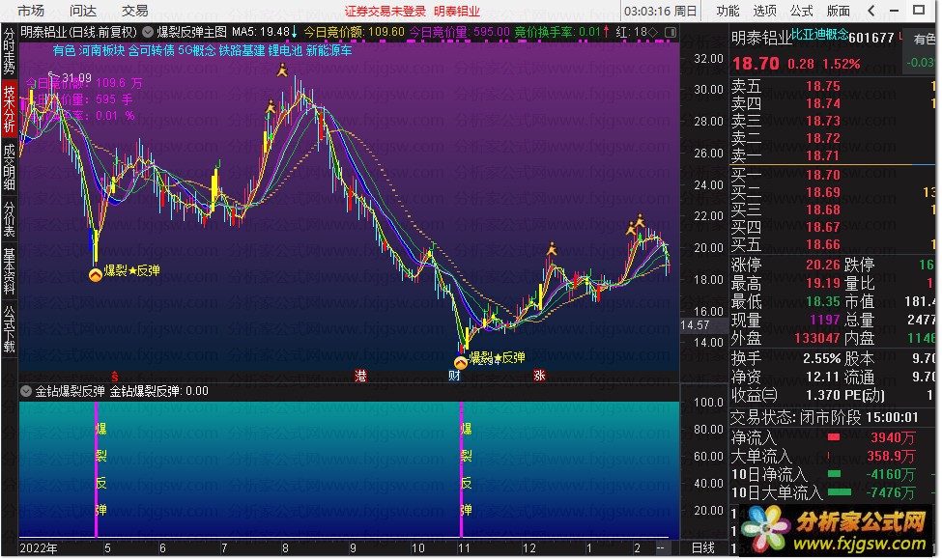Switch to 分价表 side tab
This screenshot has width=942, height=560.
click(9, 219)
